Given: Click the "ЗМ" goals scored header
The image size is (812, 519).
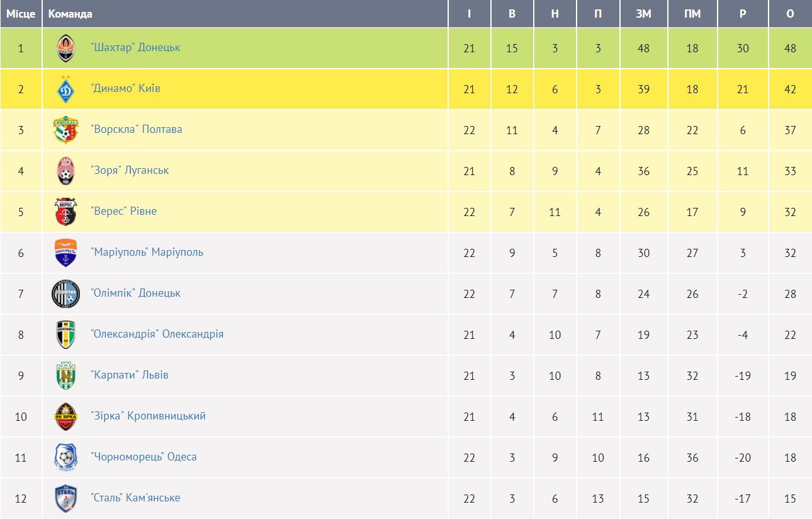Looking at the screenshot, I should pos(643,14).
